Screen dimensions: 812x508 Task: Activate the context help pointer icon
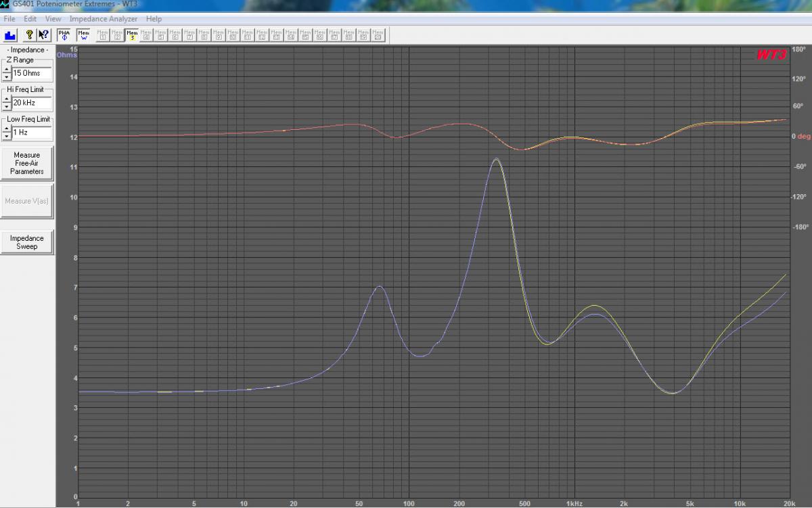tap(43, 34)
